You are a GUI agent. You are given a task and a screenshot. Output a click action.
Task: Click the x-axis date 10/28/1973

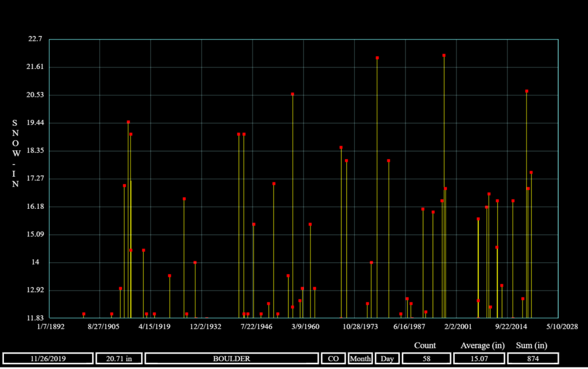(x=361, y=327)
